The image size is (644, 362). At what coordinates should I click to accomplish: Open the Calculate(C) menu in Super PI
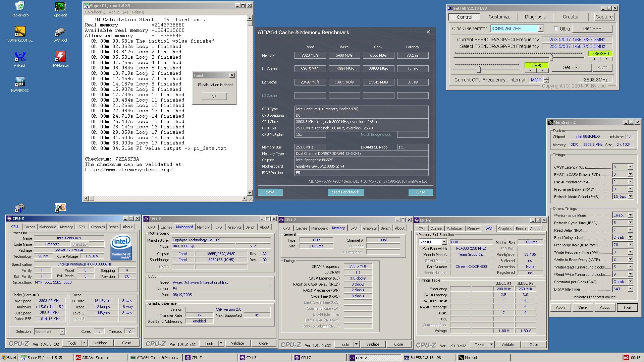pos(95,12)
